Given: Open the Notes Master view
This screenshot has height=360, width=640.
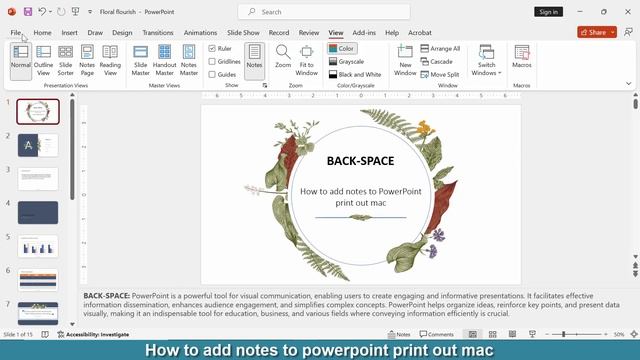Looking at the screenshot, I should [189, 61].
